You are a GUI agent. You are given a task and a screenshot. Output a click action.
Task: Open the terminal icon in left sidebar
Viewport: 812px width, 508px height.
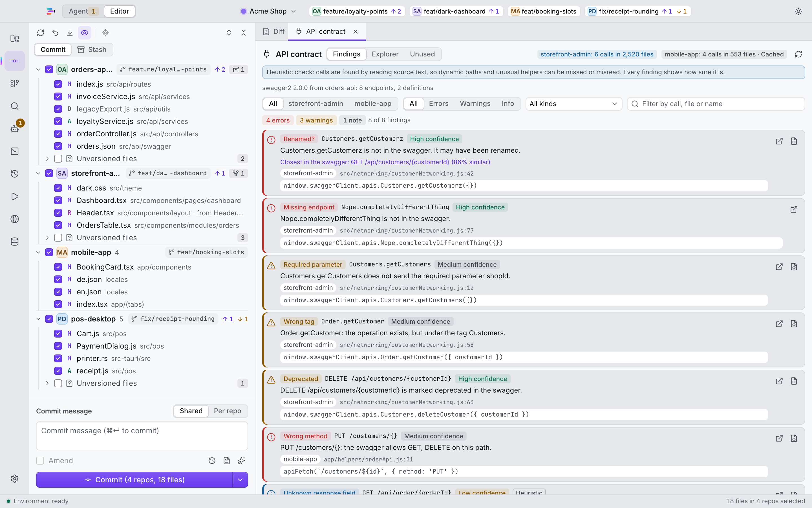point(14,151)
